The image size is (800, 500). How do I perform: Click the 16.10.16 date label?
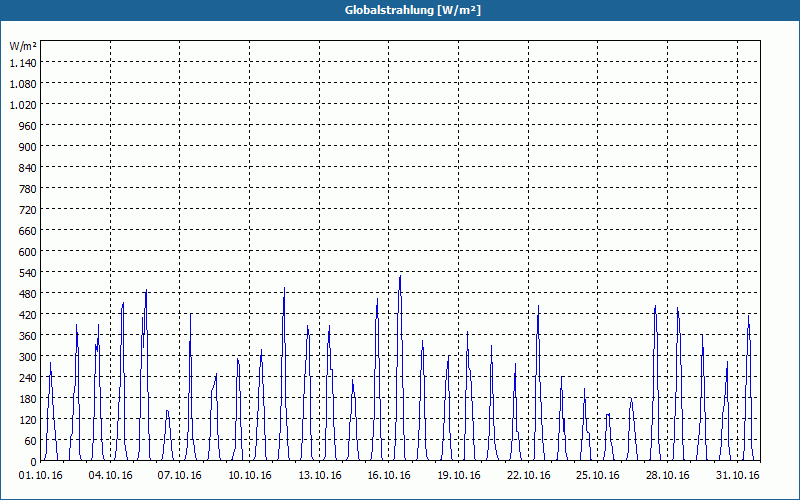point(389,475)
